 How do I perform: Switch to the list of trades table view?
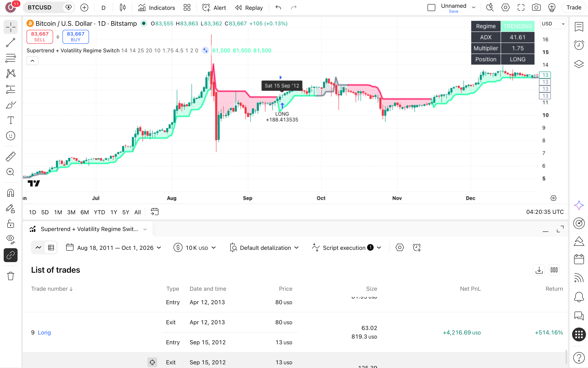tap(51, 248)
